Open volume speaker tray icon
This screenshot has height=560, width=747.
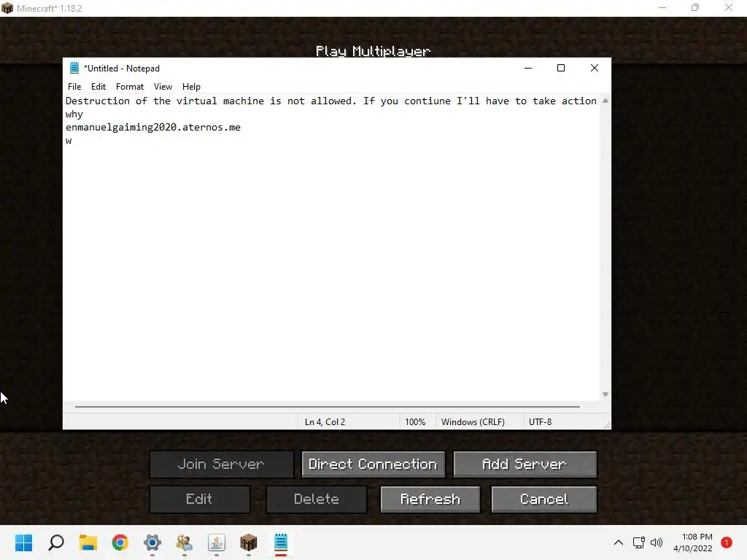657,542
